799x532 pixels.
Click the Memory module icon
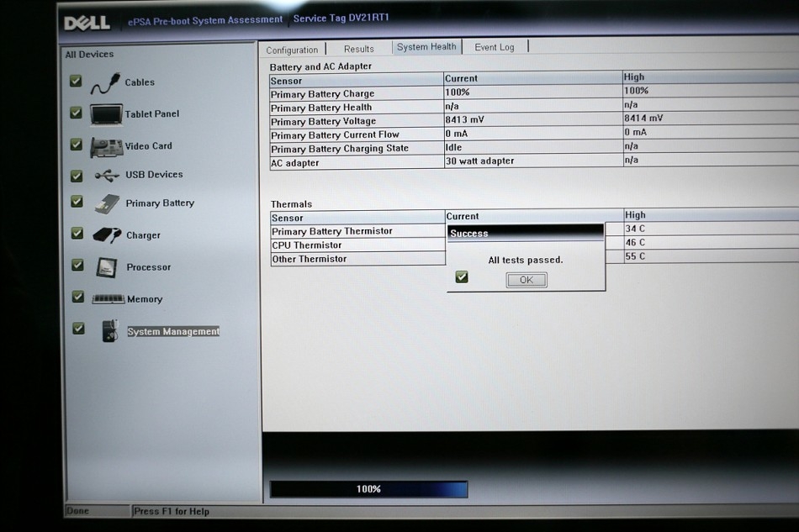(108, 299)
